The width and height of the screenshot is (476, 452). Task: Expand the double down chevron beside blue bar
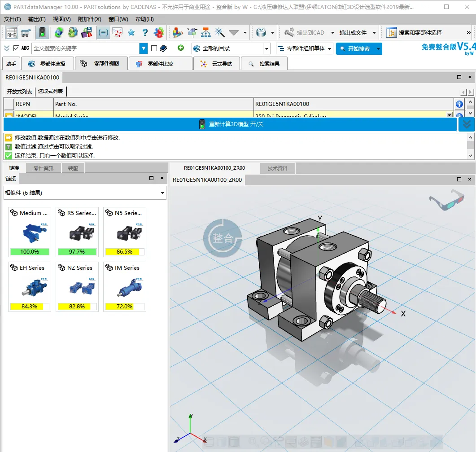click(x=466, y=124)
